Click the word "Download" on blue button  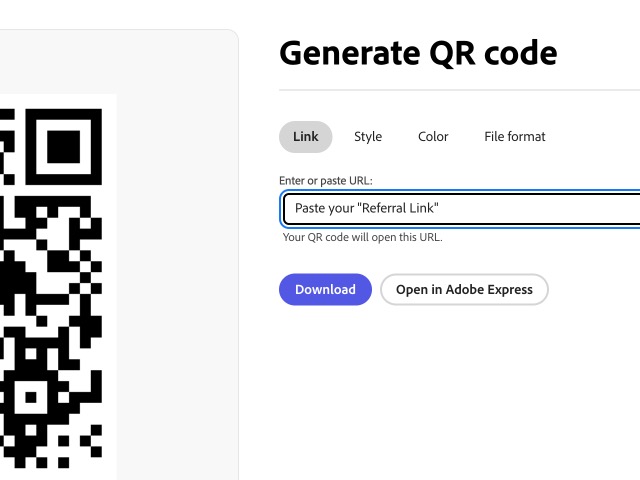[x=325, y=290]
